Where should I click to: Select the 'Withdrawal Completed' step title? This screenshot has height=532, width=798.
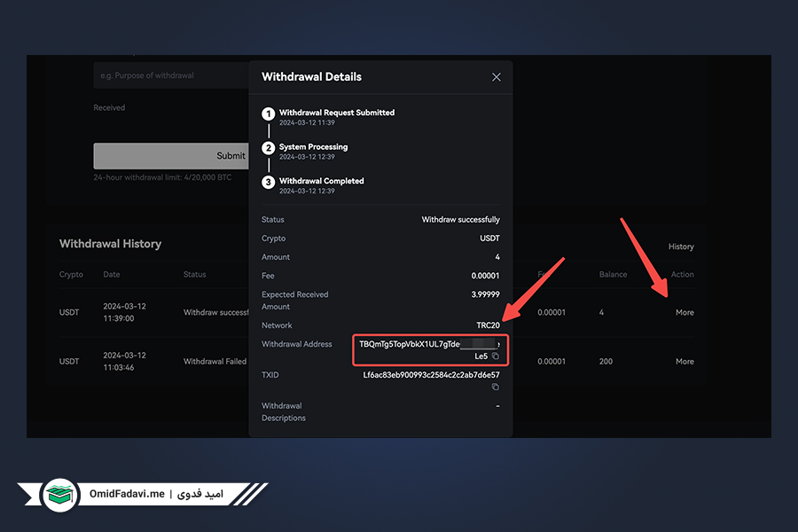[x=322, y=181]
